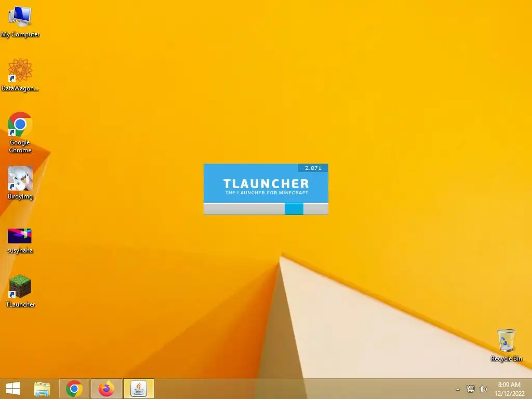Select the TLauncher desktop shortcut
Screen dimensions: 532x399
tap(20, 291)
